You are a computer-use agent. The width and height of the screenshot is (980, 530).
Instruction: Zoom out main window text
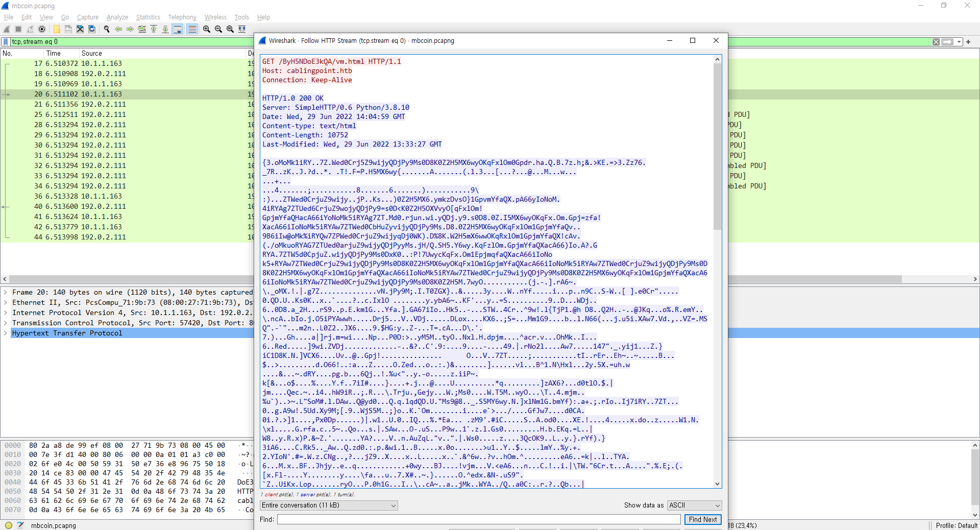(x=218, y=29)
